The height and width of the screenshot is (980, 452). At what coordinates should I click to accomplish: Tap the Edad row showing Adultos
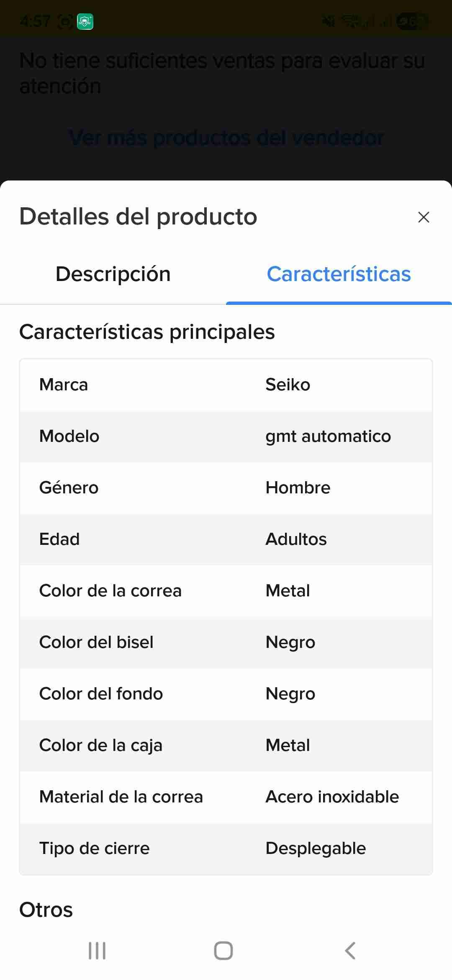pos(226,539)
